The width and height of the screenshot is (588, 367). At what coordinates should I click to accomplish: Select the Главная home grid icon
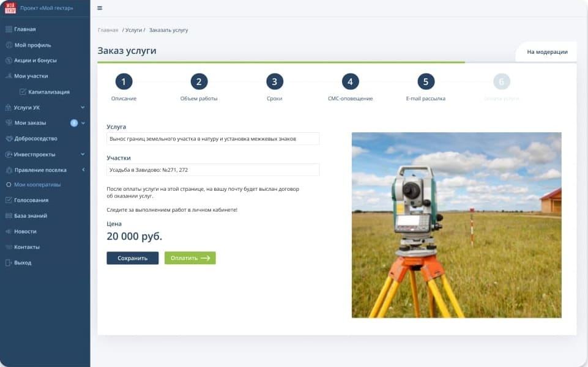[9, 29]
